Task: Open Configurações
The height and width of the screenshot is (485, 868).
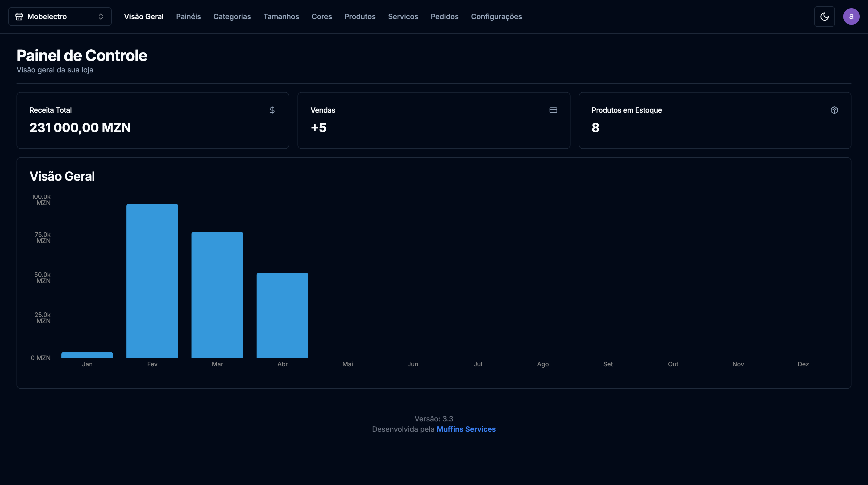Action: (x=496, y=17)
